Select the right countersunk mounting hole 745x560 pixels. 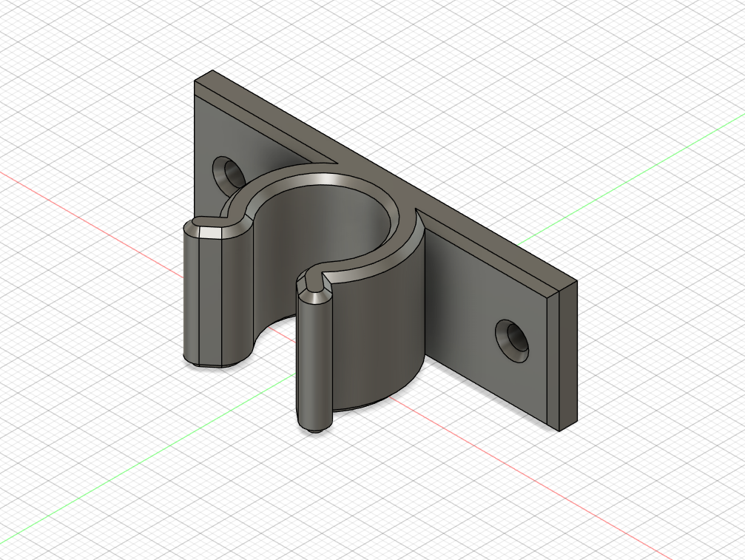pos(512,340)
